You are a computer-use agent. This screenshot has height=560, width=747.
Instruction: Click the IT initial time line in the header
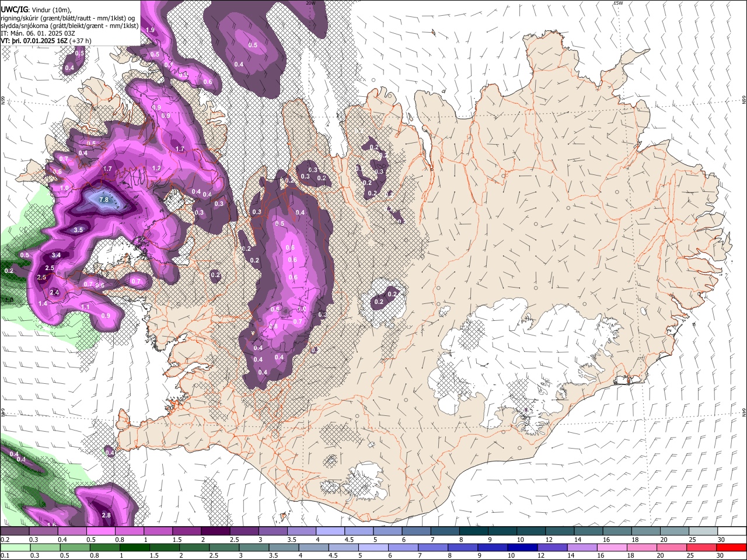click(x=38, y=33)
